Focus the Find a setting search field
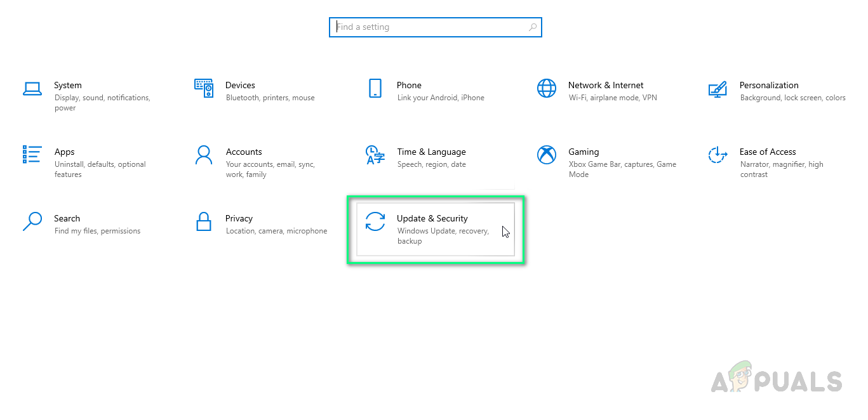Screen dimensions: 868x420 pos(436,27)
